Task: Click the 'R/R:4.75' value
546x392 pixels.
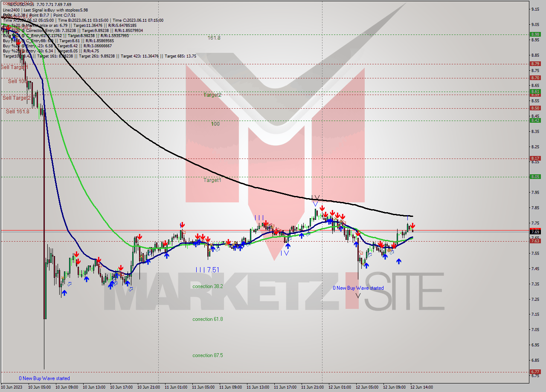Action: 92,51
